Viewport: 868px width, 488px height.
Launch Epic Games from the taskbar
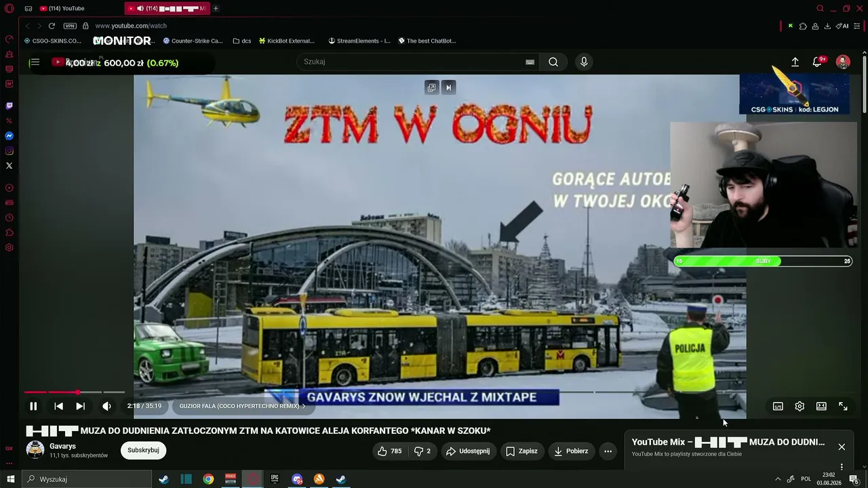click(x=275, y=479)
